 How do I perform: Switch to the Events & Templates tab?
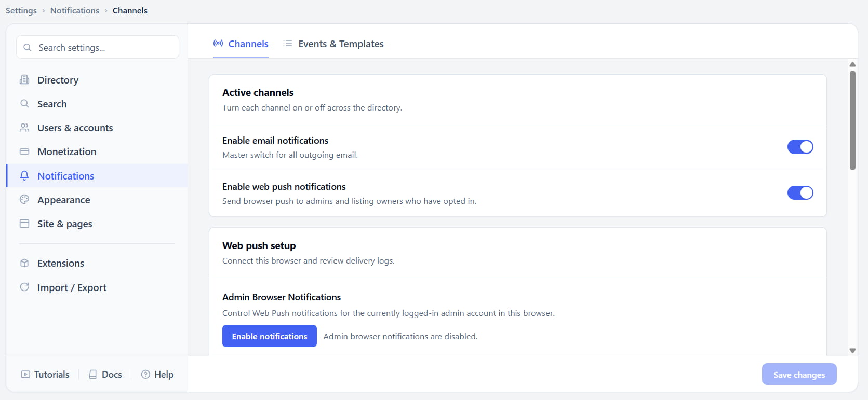click(x=333, y=44)
